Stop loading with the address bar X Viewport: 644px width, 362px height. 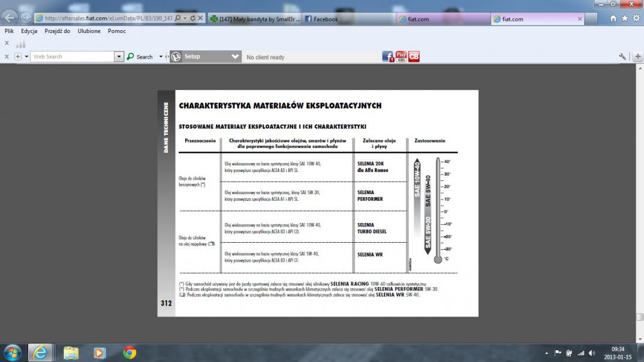200,19
